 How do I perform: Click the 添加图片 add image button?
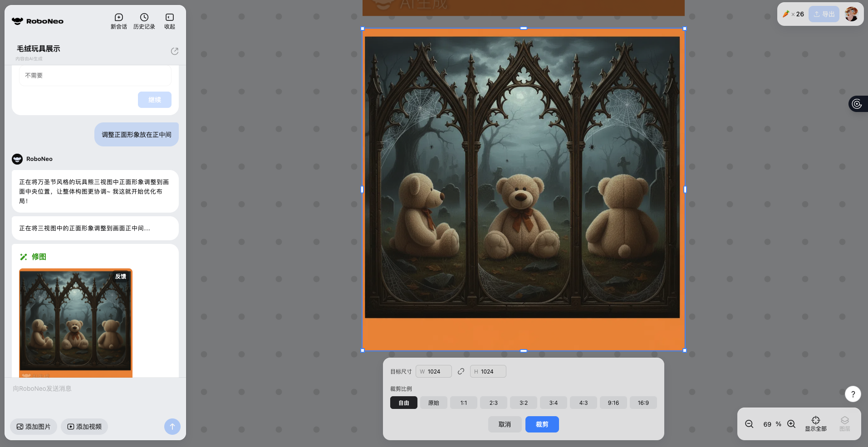[x=34, y=427]
